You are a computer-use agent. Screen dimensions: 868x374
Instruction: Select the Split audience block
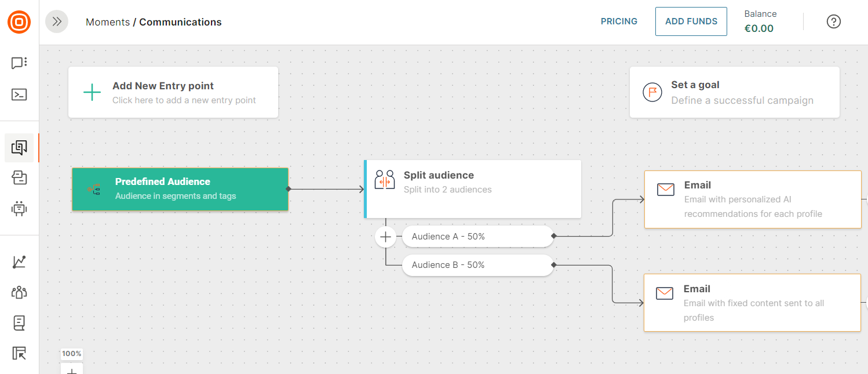[x=473, y=188]
